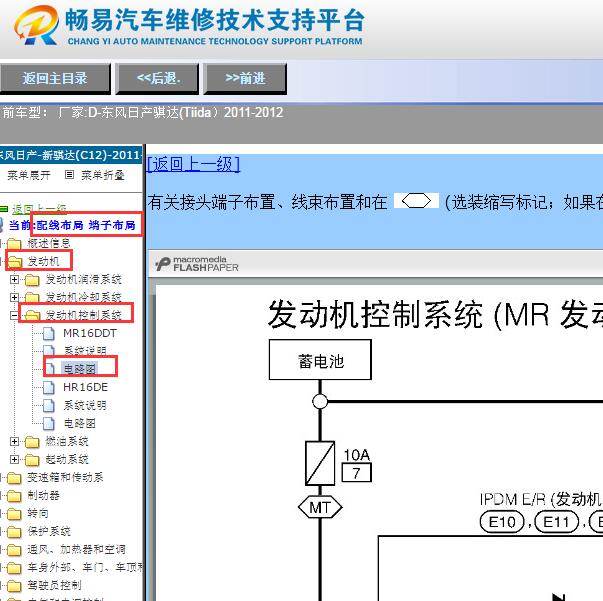The image size is (603, 601).
Task: Click the 制动器 folder icon
Action: (14, 496)
